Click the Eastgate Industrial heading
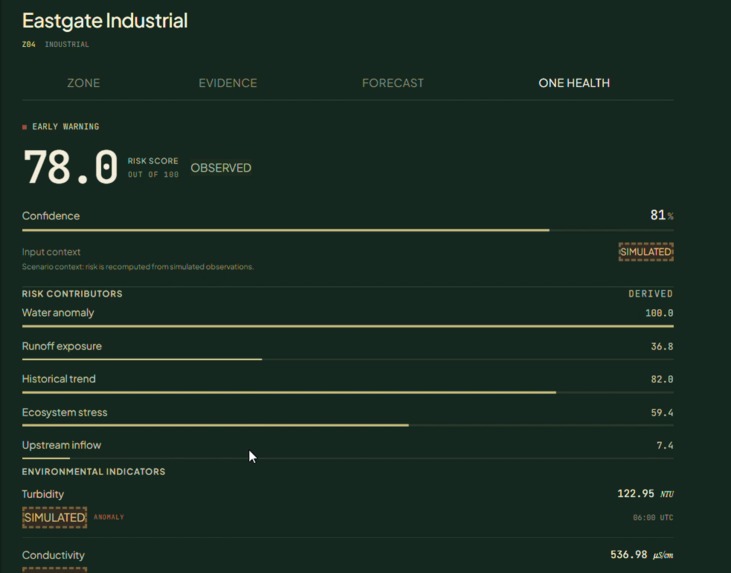This screenshot has height=573, width=731. (x=105, y=21)
